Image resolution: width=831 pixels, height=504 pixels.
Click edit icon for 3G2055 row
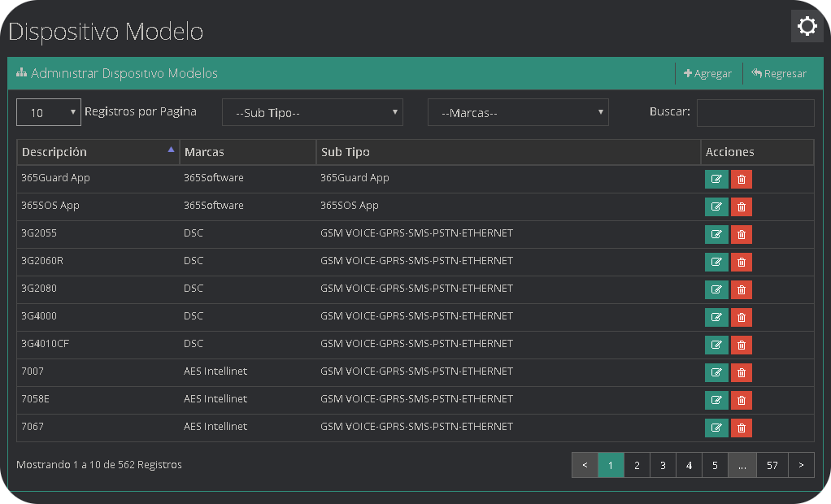click(x=716, y=235)
